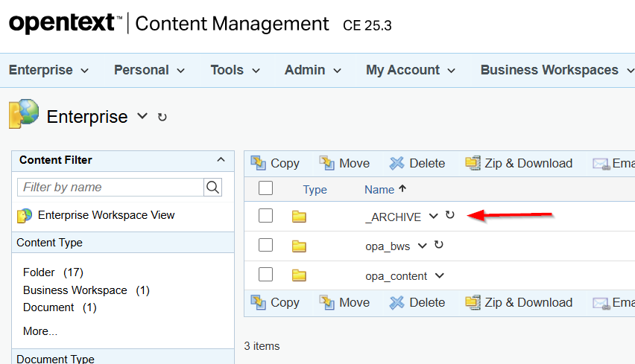Click the opa_content folder icon
Viewport: 635px width, 364px height.
coord(299,275)
